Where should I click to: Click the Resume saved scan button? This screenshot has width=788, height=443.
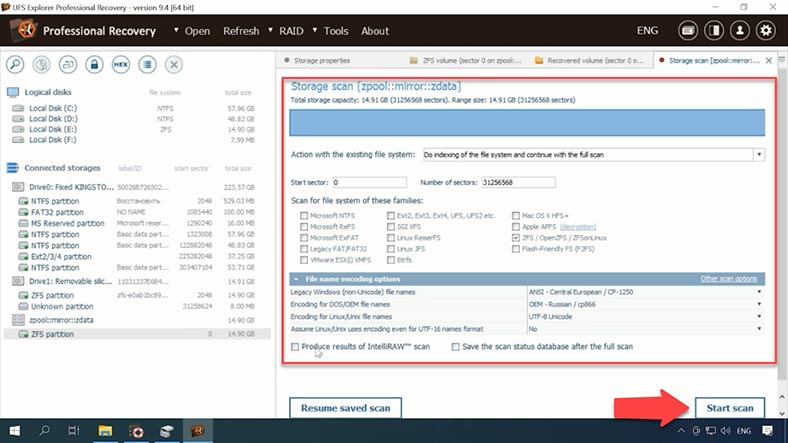point(346,408)
